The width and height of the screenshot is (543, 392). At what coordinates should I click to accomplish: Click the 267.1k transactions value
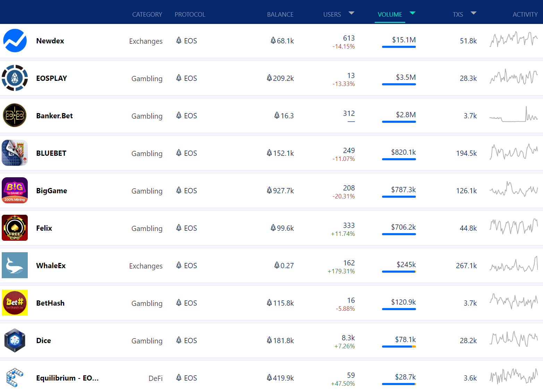point(466,266)
